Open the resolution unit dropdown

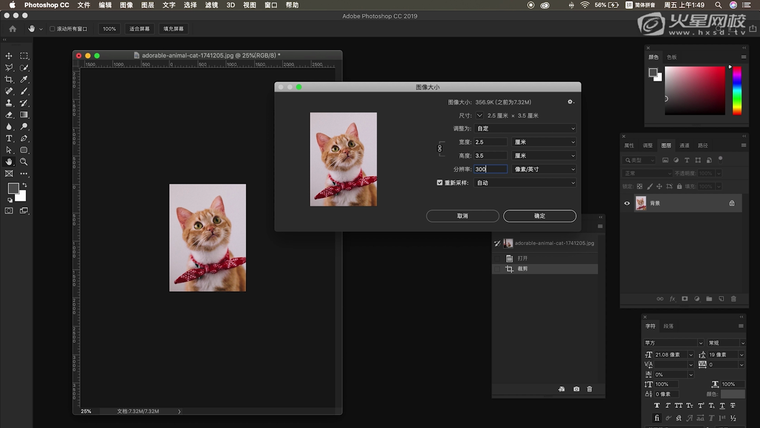coord(544,169)
